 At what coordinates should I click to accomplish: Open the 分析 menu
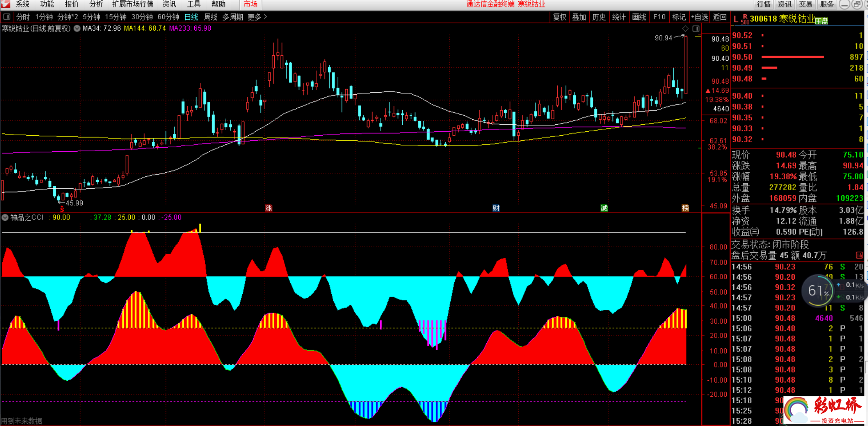[96, 4]
